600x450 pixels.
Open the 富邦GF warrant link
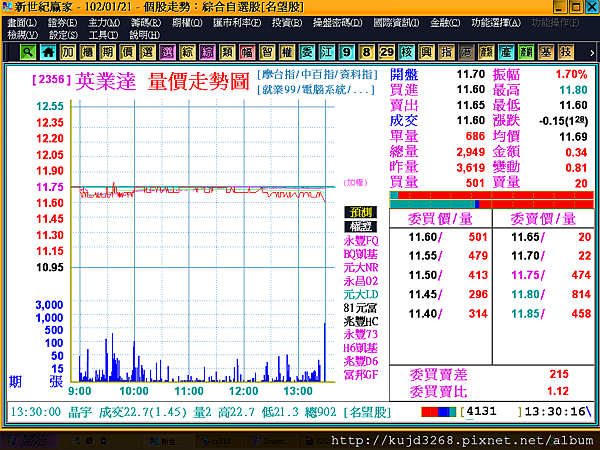coord(361,375)
